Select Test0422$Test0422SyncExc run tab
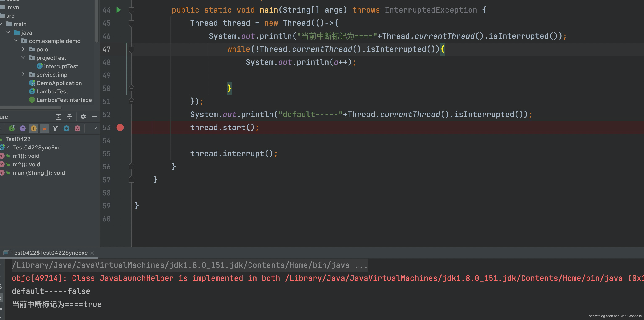The image size is (644, 320). point(49,253)
